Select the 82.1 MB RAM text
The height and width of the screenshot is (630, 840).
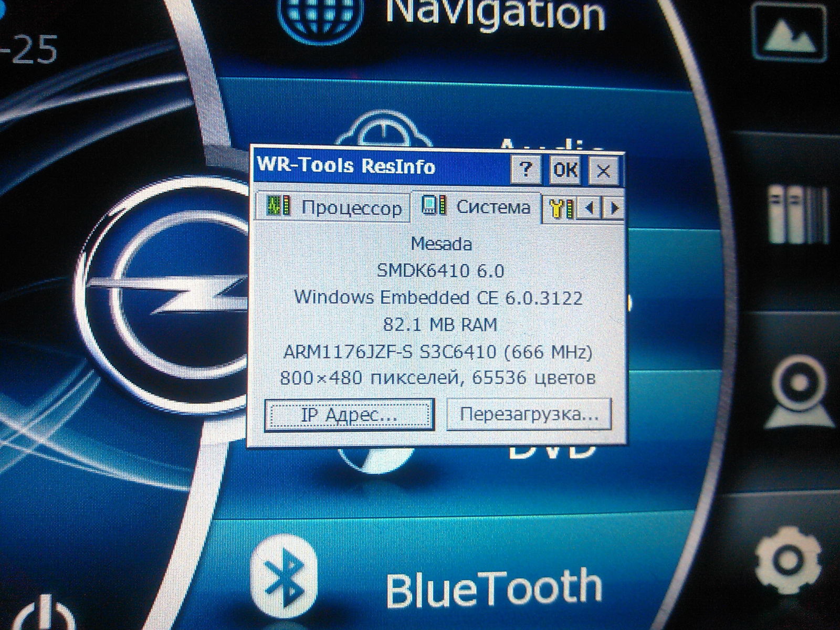click(x=440, y=324)
